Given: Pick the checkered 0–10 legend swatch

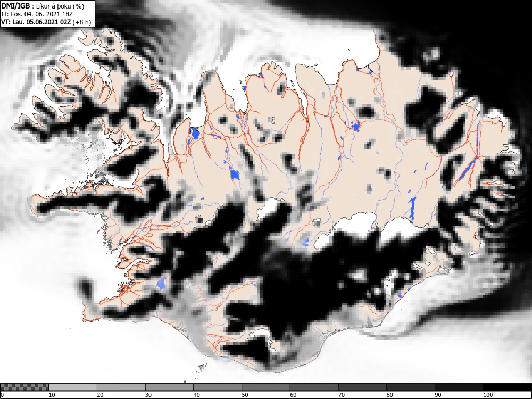Looking at the screenshot, I should tap(25, 387).
